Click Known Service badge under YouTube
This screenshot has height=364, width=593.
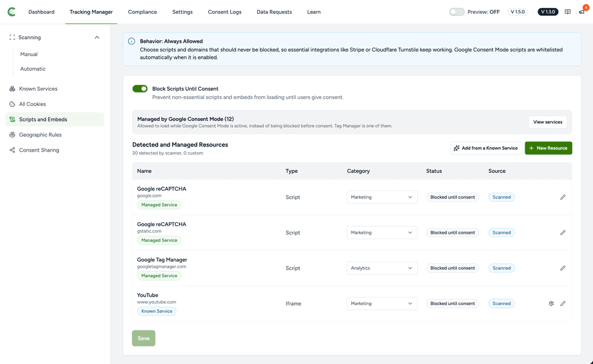pyautogui.click(x=156, y=311)
